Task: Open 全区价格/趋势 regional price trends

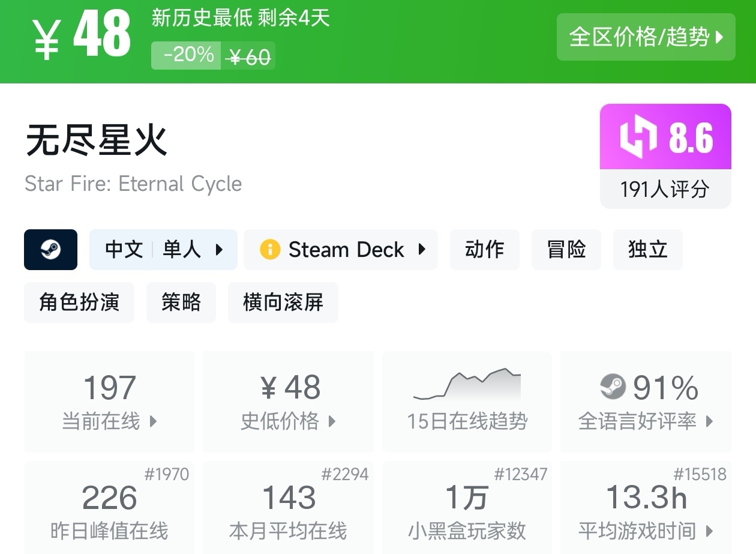Action: point(646,37)
